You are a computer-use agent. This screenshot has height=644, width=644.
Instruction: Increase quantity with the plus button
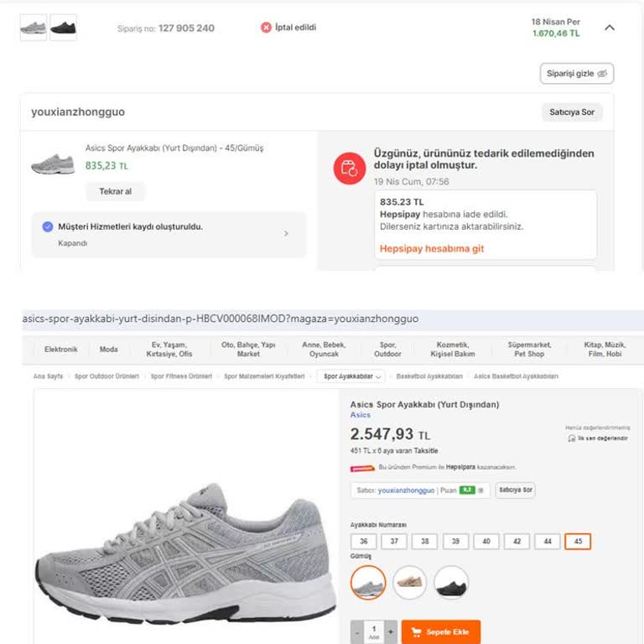(390, 631)
